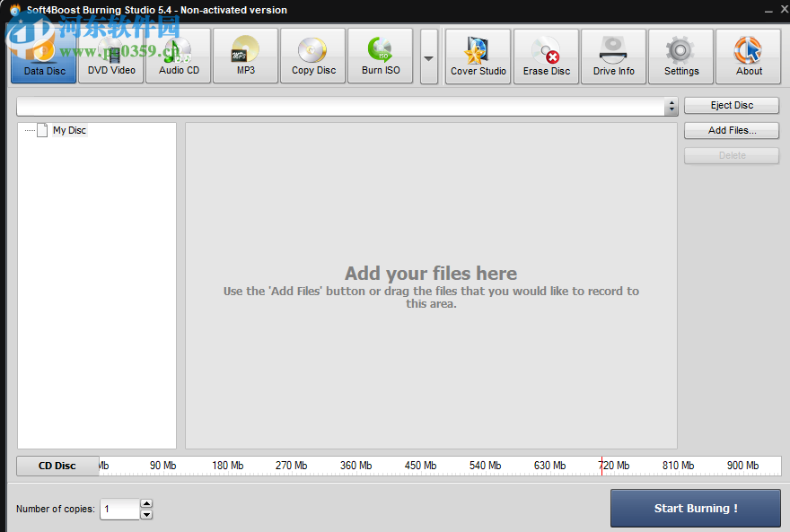Show the About window

[749, 57]
